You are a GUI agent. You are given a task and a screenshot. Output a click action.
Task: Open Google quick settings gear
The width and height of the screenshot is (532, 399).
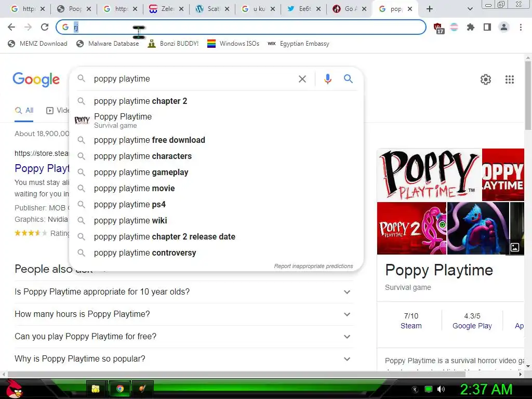(x=486, y=79)
